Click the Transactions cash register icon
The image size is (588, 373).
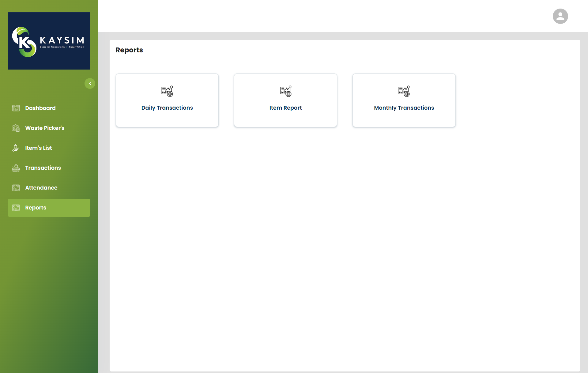pyautogui.click(x=16, y=168)
